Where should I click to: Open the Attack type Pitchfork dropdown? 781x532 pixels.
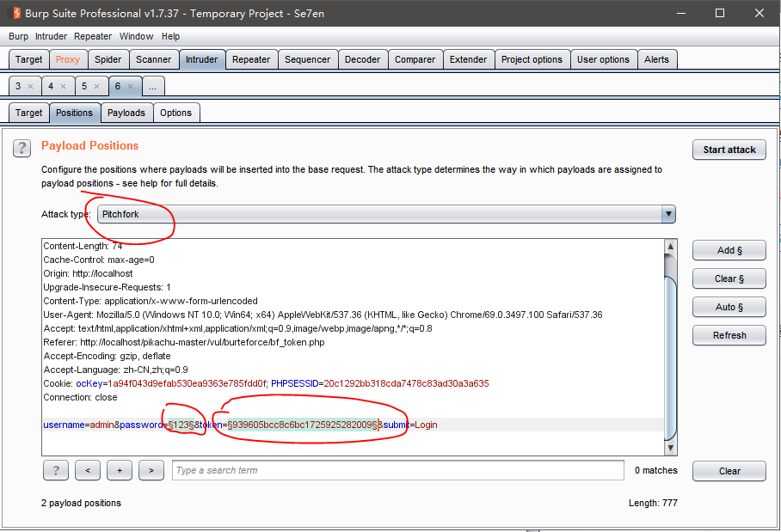pyautogui.click(x=386, y=214)
